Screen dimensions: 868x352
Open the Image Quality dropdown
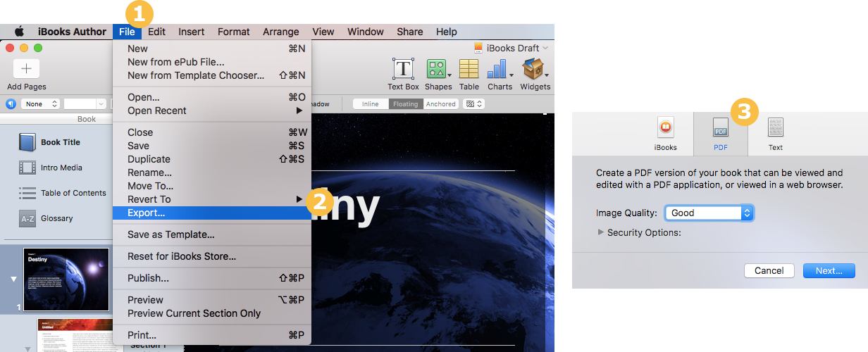click(x=708, y=213)
